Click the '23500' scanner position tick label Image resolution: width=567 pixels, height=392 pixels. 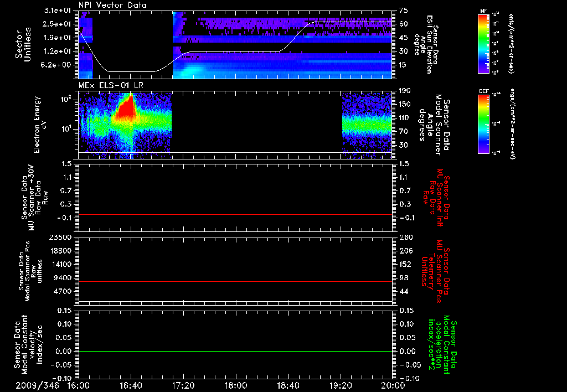tap(61, 237)
